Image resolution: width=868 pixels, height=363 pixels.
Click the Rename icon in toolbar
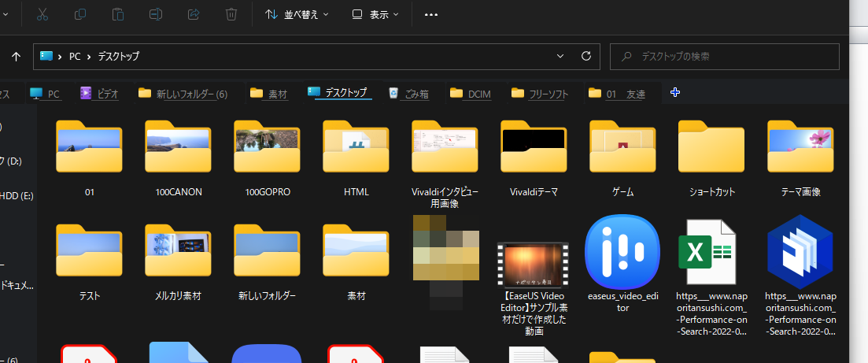156,14
